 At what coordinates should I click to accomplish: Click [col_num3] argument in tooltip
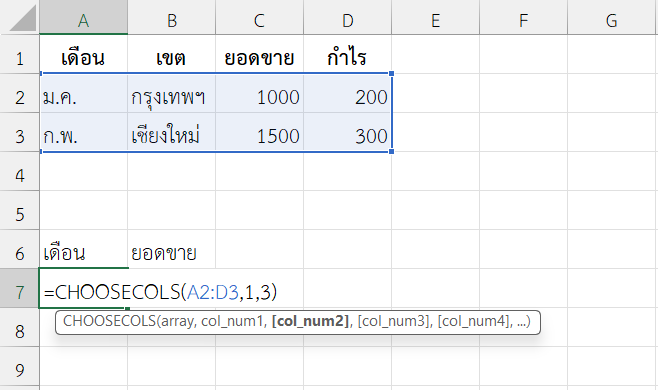(393, 321)
